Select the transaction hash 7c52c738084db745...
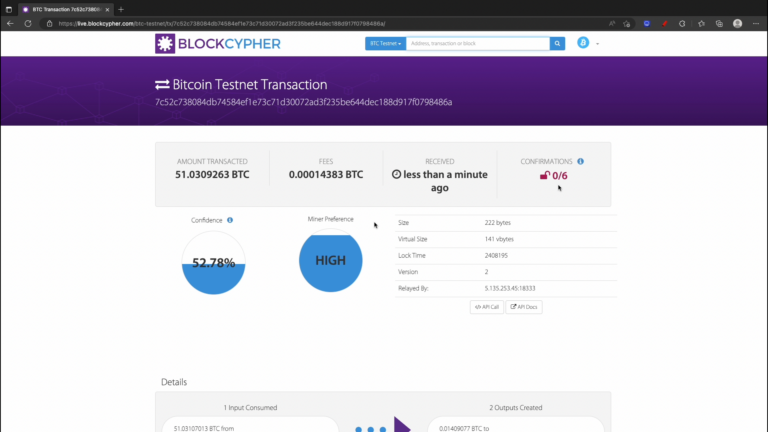Viewport: 768px width, 432px height. (303, 102)
